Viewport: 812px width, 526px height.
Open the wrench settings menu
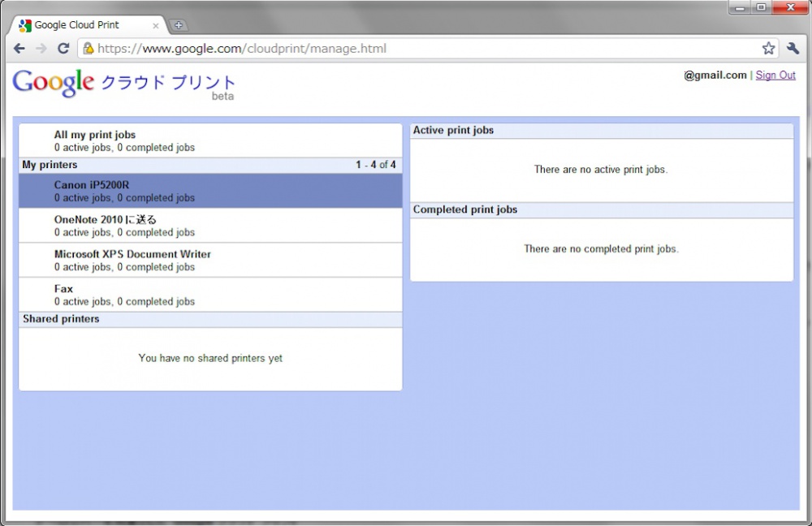(793, 48)
